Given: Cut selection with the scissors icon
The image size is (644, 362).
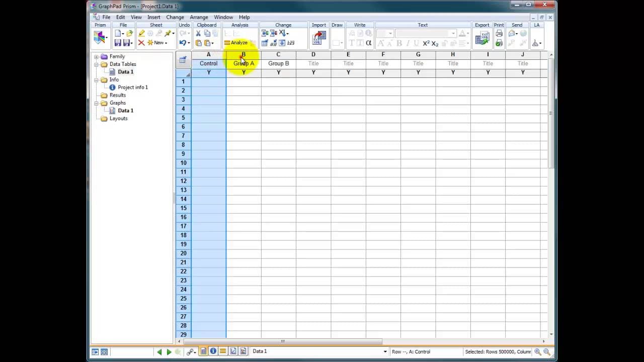Looking at the screenshot, I should [198, 33].
